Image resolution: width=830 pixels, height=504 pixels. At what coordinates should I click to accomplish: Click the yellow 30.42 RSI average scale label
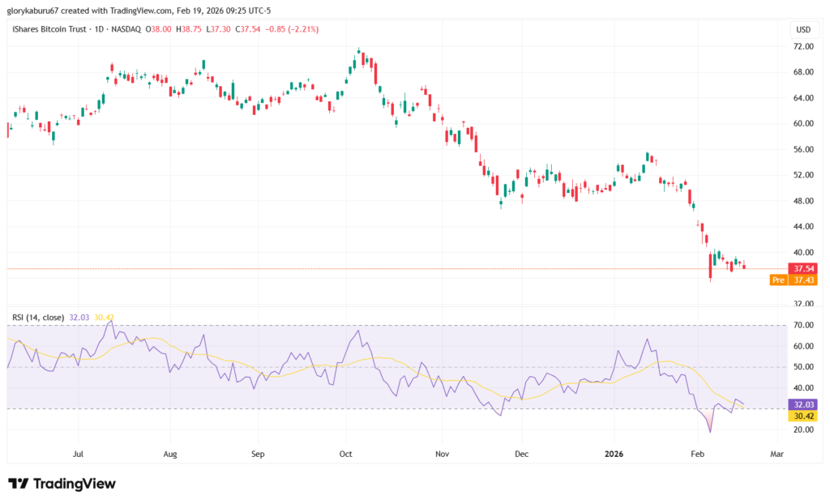803,416
